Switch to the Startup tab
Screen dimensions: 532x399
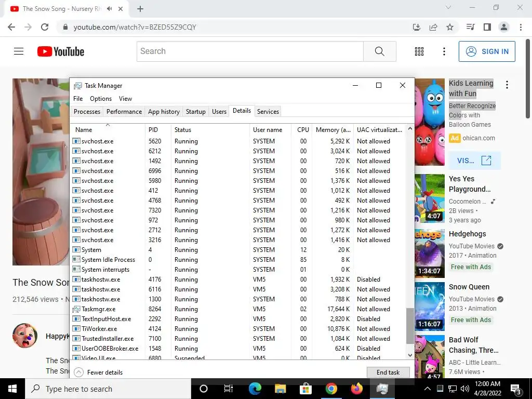pyautogui.click(x=196, y=112)
